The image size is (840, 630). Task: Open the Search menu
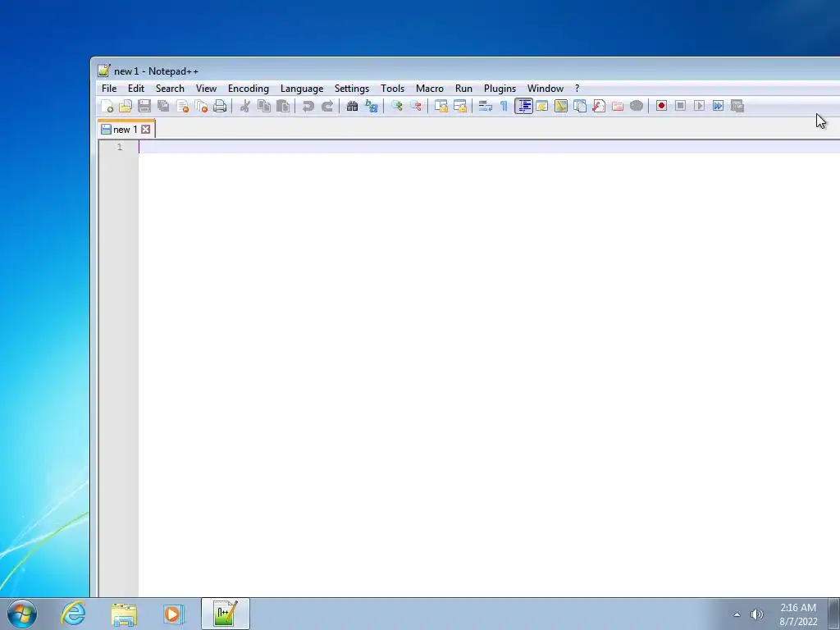(x=170, y=89)
